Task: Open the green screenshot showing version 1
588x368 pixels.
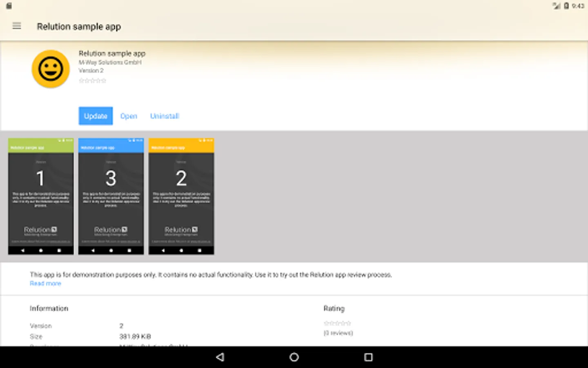Action: pyautogui.click(x=41, y=196)
